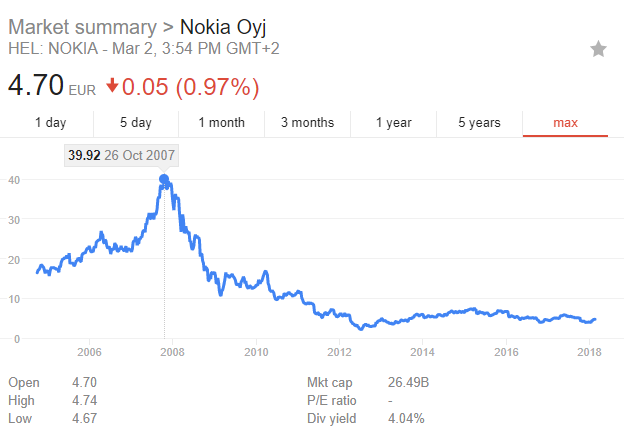Switch to the 1 day tab
The width and height of the screenshot is (624, 433).
pos(50,123)
